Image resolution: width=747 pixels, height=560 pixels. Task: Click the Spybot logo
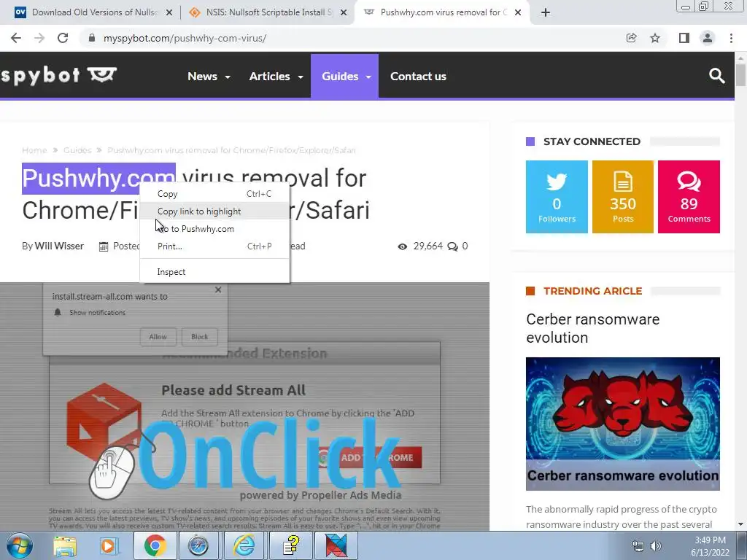coord(58,75)
